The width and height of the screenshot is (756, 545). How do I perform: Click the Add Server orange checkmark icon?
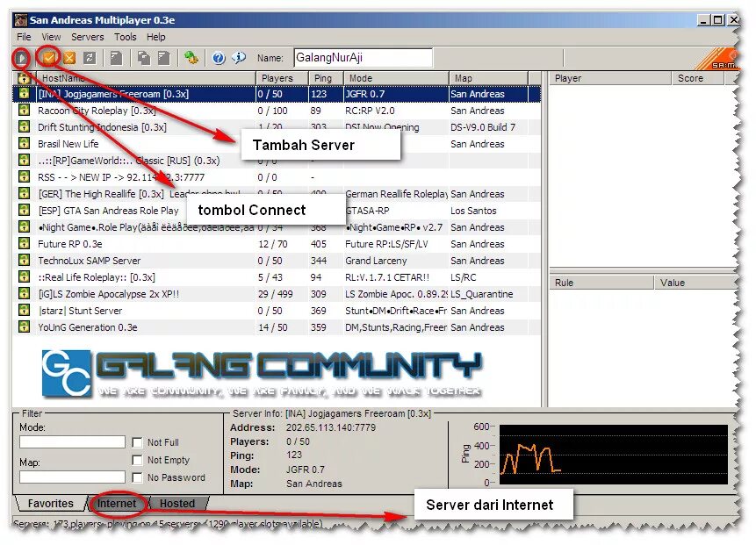pos(48,58)
